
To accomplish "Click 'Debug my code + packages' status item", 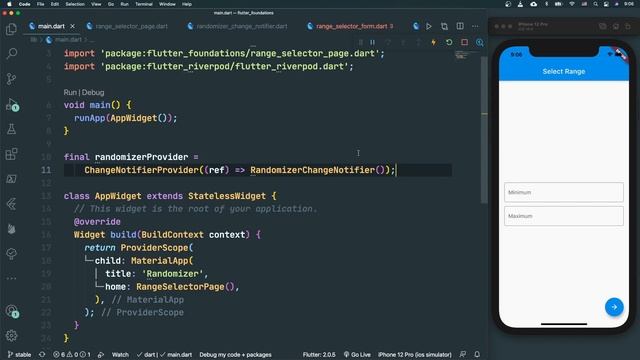I will click(x=235, y=355).
